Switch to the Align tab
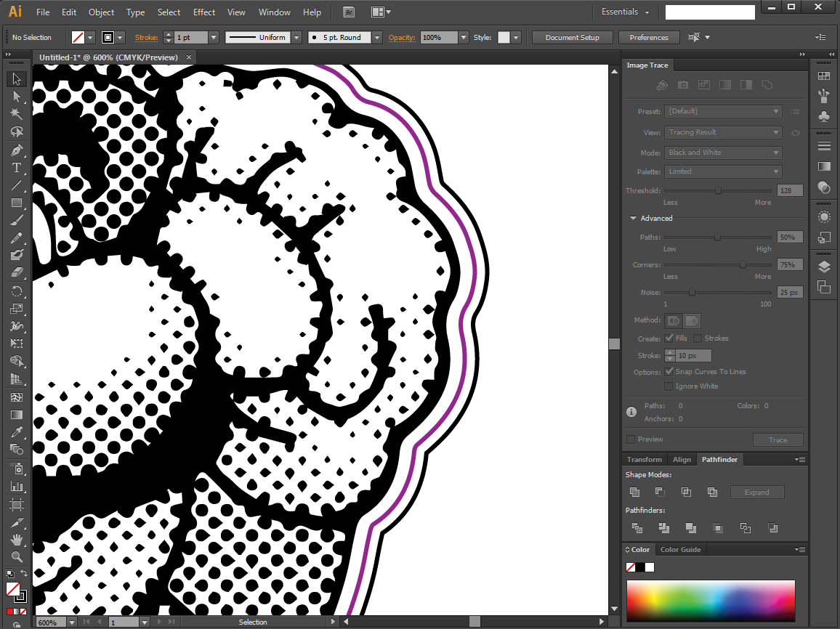 tap(682, 460)
